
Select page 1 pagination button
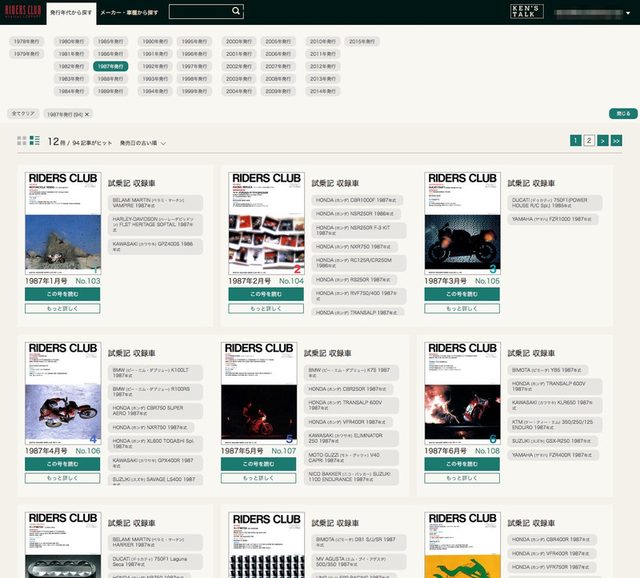point(576,141)
